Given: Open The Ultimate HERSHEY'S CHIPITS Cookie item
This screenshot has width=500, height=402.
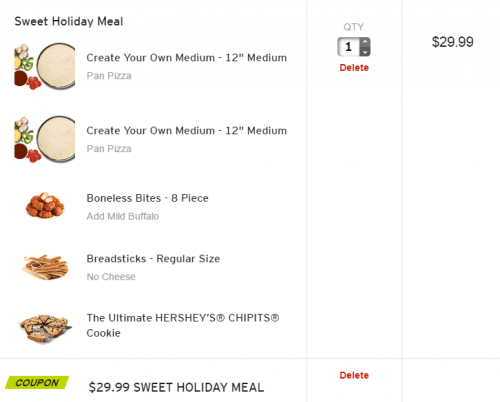Looking at the screenshot, I should 183,325.
